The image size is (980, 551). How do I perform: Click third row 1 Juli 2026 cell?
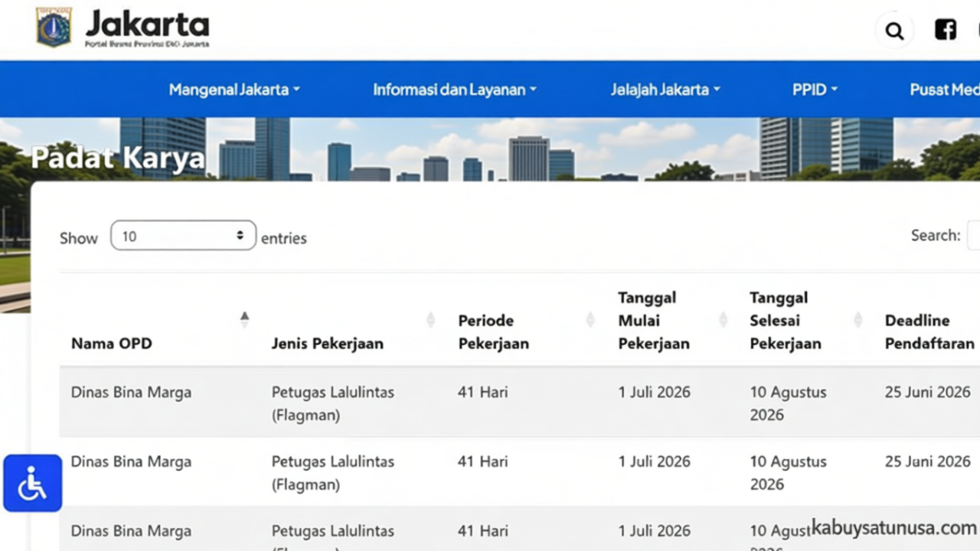[x=655, y=530]
